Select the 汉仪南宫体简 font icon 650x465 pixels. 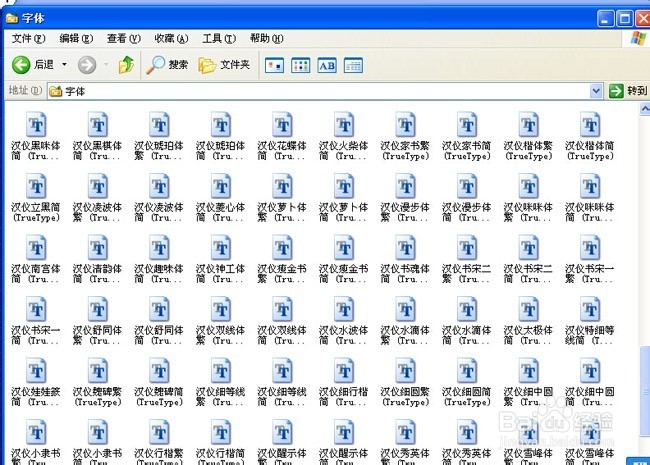(x=36, y=247)
